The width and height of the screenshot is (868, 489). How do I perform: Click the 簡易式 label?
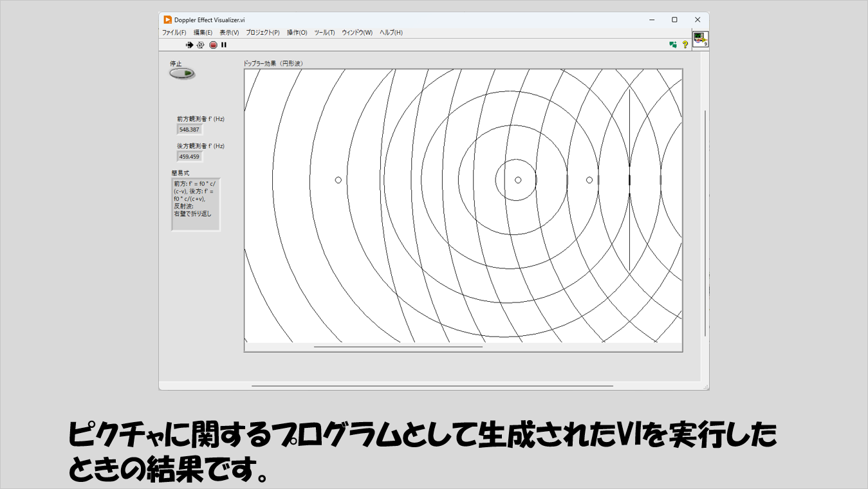pyautogui.click(x=180, y=173)
